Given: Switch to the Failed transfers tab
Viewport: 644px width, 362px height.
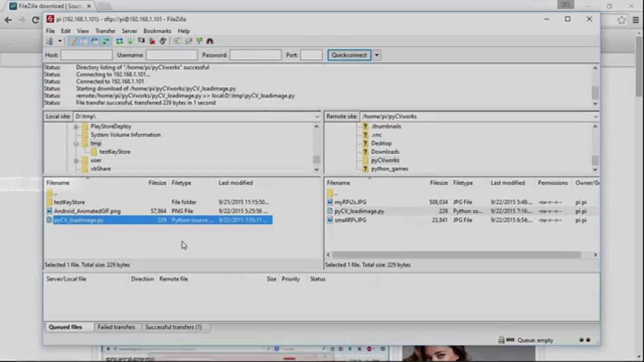Looking at the screenshot, I should (x=116, y=327).
